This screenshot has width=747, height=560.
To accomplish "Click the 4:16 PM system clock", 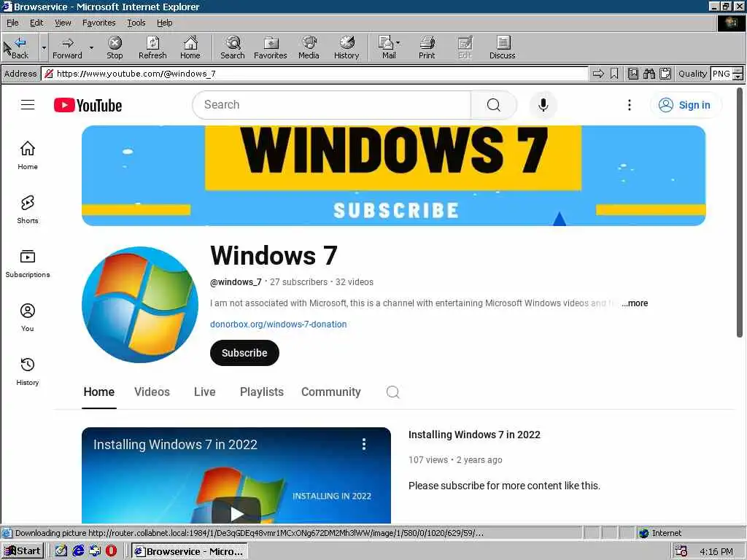I will pos(716,551).
